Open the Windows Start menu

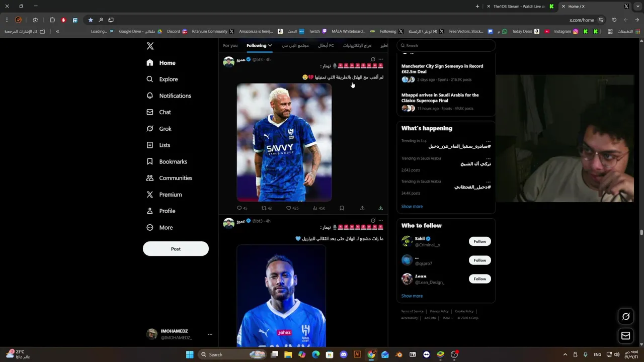click(x=190, y=354)
